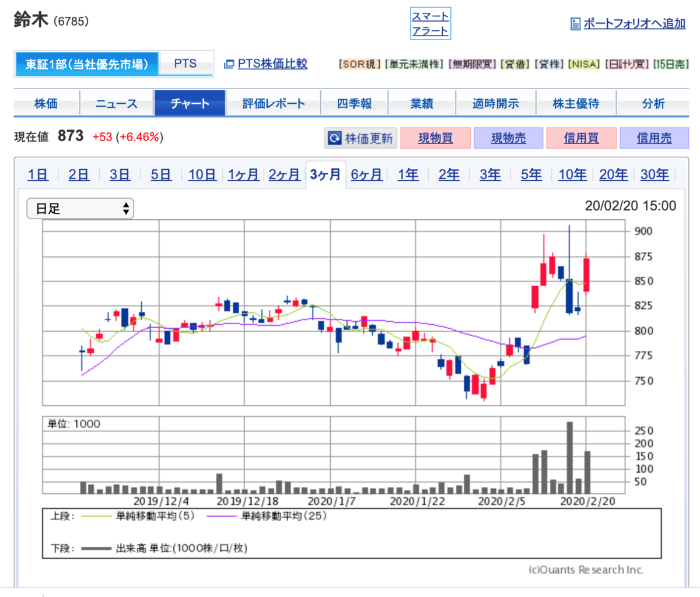Click ポートフォリオへ追加 link
This screenshot has width=700, height=597.
click(x=635, y=24)
